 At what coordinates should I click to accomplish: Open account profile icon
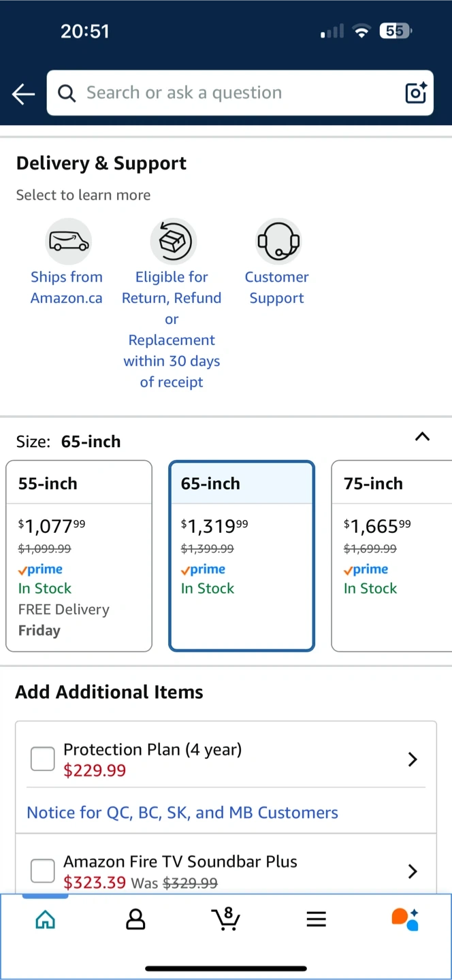(135, 920)
